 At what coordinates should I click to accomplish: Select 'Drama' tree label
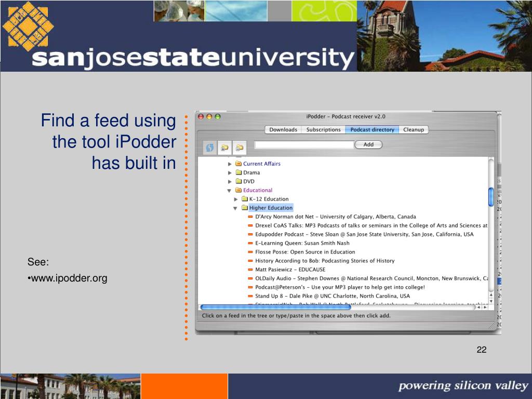point(251,172)
